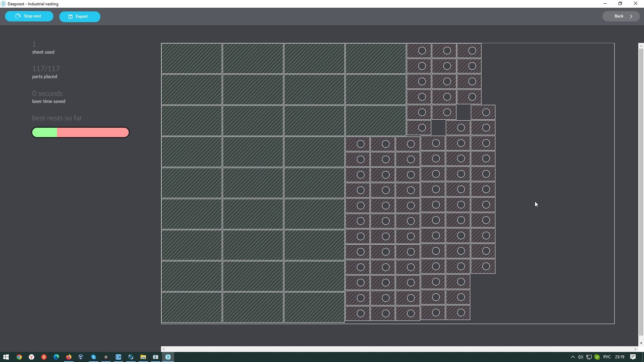Open Skype from the taskbar
The height and width of the screenshot is (362, 644).
(x=94, y=357)
